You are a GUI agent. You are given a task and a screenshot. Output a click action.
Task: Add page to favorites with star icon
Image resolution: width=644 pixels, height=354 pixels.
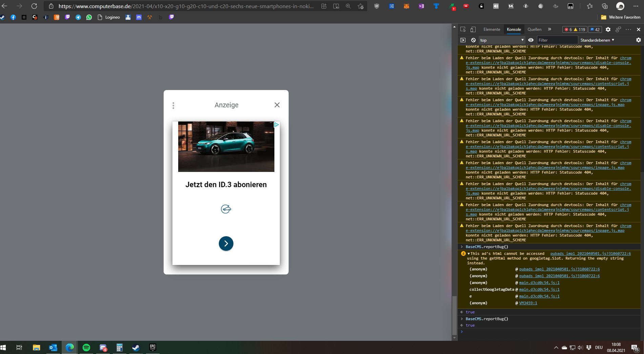click(360, 6)
